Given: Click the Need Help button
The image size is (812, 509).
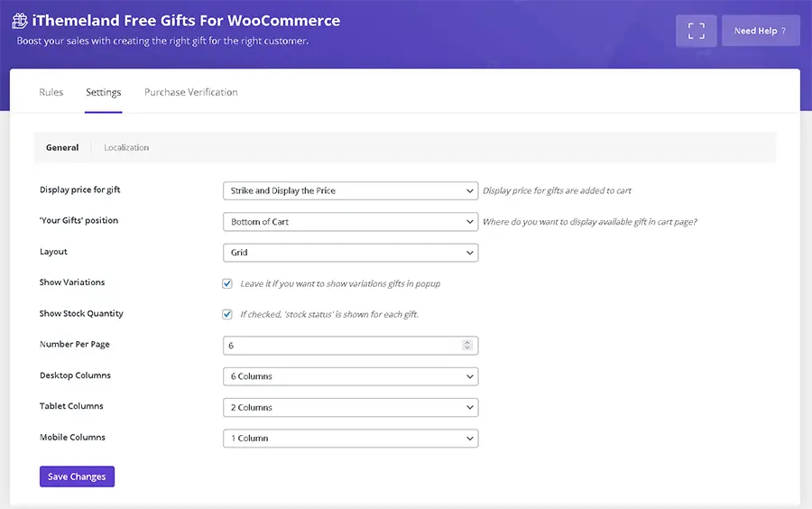Looking at the screenshot, I should [760, 31].
